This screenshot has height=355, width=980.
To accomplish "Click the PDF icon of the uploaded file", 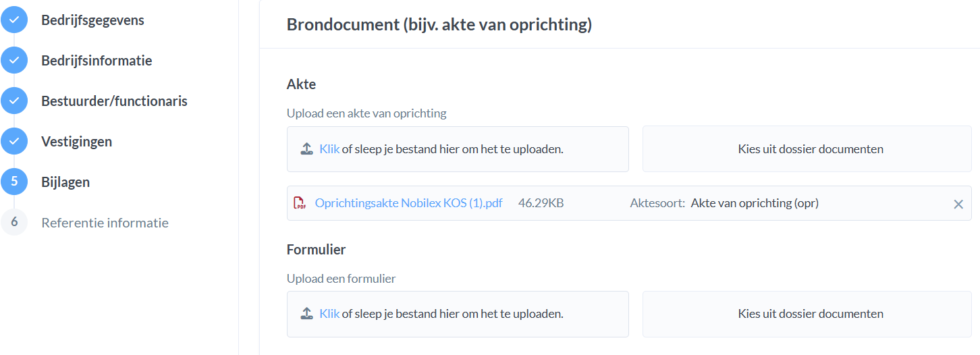I will (x=300, y=203).
